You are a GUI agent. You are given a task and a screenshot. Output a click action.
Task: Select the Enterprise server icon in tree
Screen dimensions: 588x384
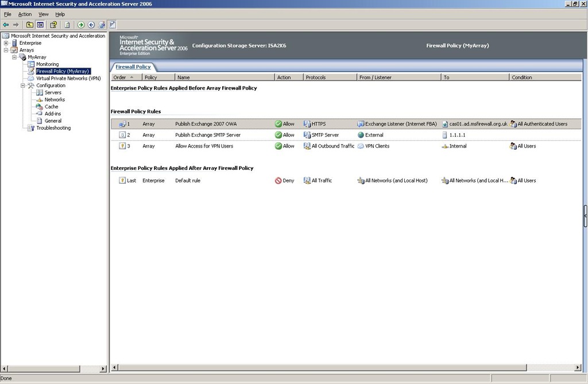(x=14, y=42)
